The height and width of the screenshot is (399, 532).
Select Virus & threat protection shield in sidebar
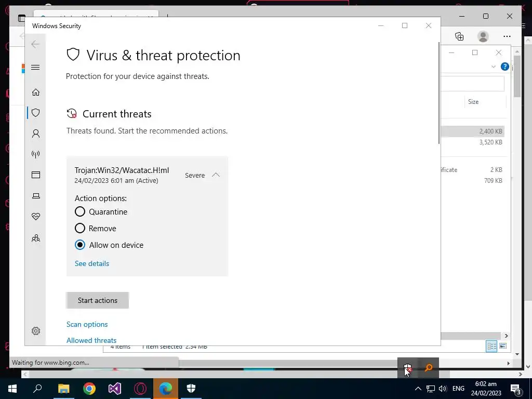(x=36, y=113)
